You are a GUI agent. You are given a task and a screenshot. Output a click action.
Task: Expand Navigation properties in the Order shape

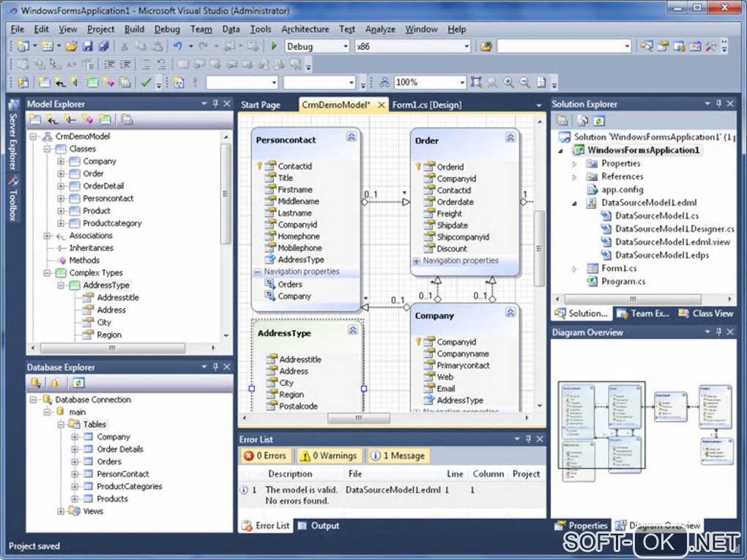[417, 261]
